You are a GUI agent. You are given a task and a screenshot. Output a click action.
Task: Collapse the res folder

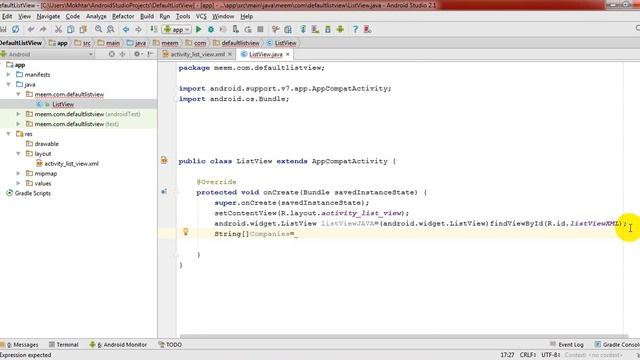pos(9,133)
